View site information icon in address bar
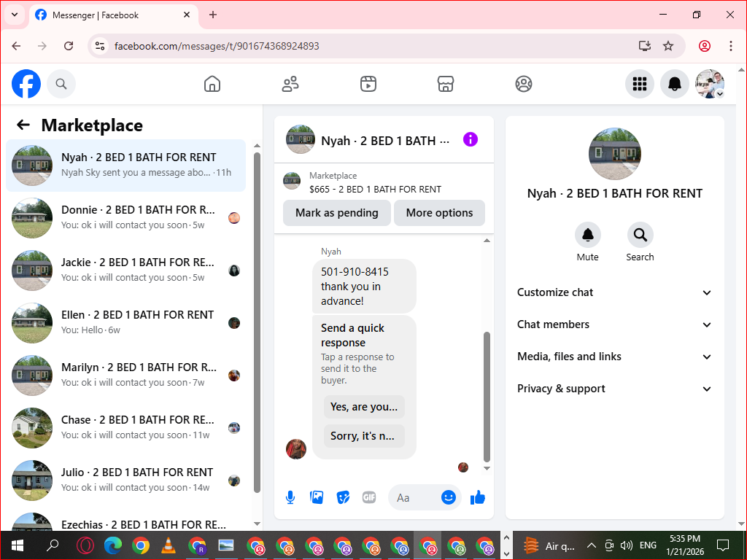 100,46
